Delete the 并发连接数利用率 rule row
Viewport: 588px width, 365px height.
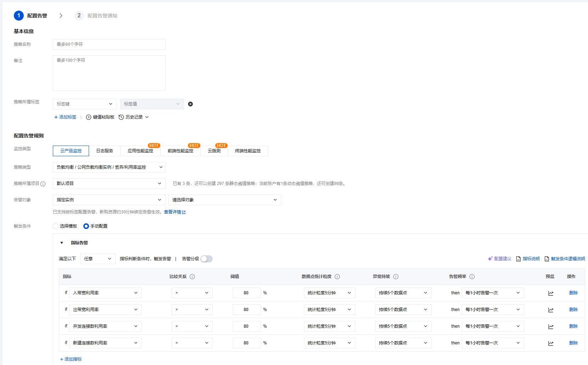click(x=573, y=326)
